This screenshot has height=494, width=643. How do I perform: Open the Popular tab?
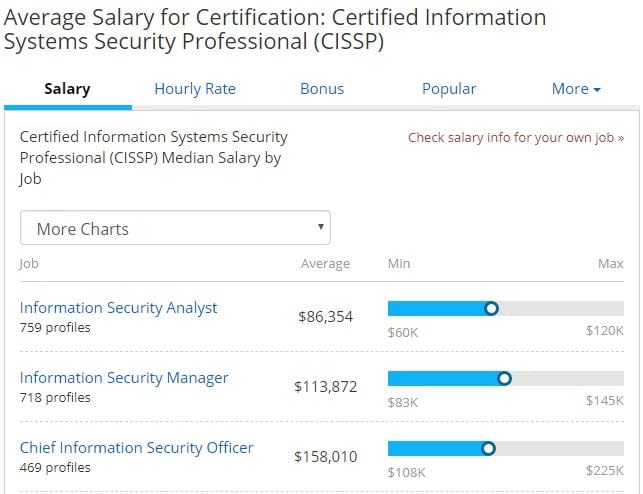click(449, 89)
